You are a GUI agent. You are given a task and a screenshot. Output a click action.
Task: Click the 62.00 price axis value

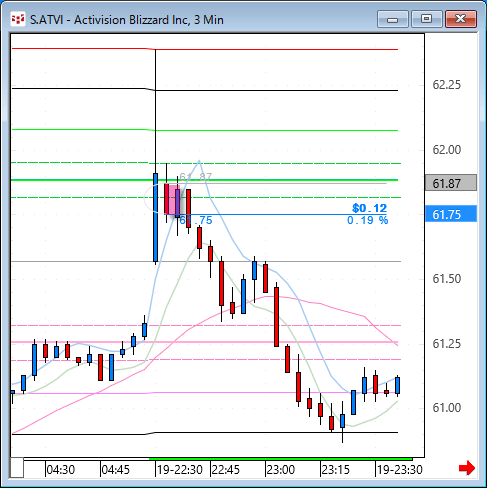447,150
